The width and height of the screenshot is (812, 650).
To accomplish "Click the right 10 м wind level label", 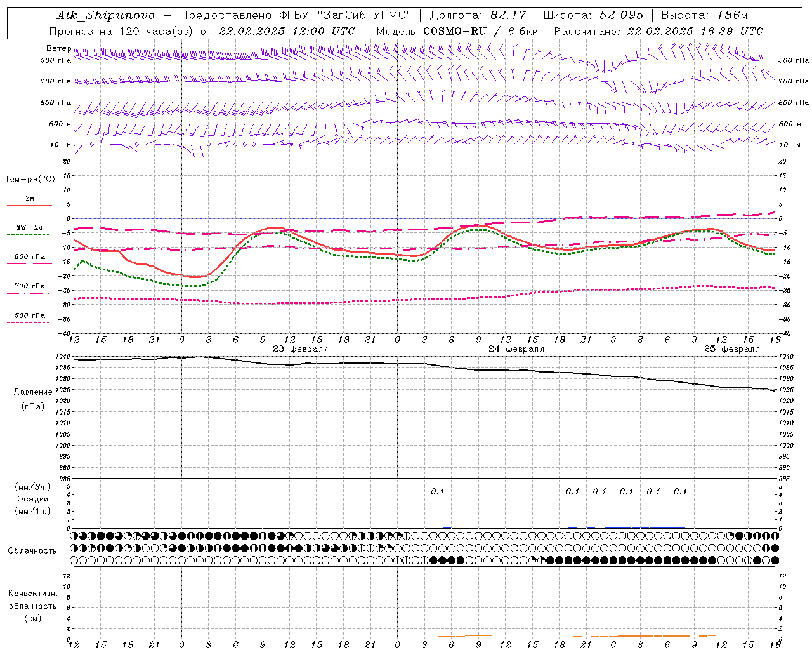I will tap(790, 145).
